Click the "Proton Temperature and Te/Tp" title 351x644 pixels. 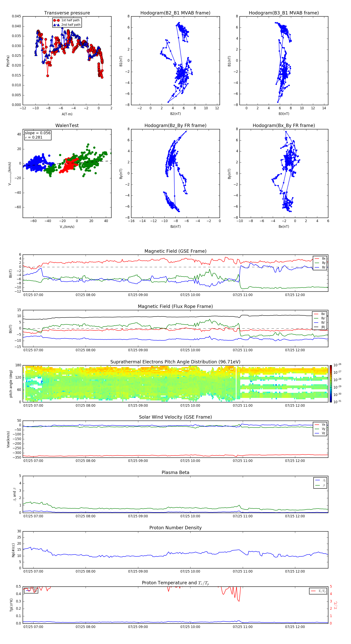(175, 583)
